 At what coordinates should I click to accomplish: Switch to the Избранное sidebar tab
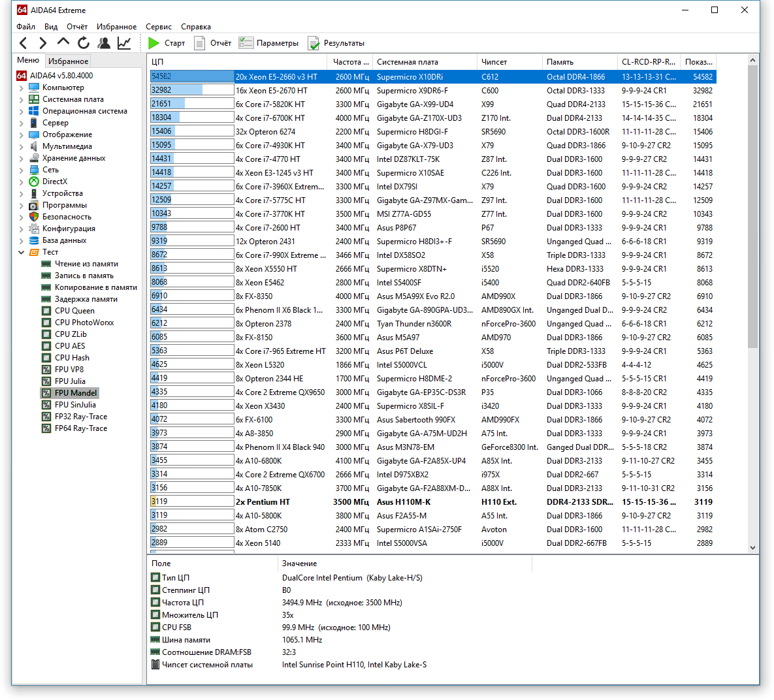pyautogui.click(x=68, y=61)
